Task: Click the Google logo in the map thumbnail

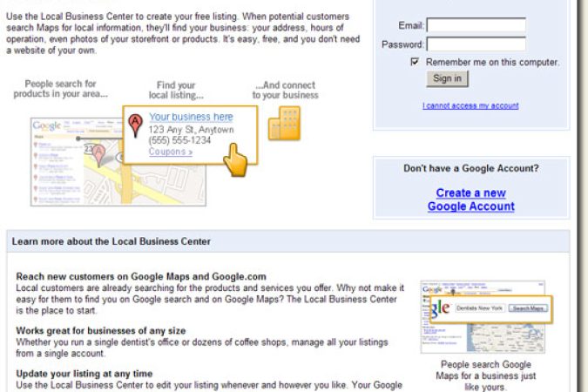Action: [x=47, y=126]
